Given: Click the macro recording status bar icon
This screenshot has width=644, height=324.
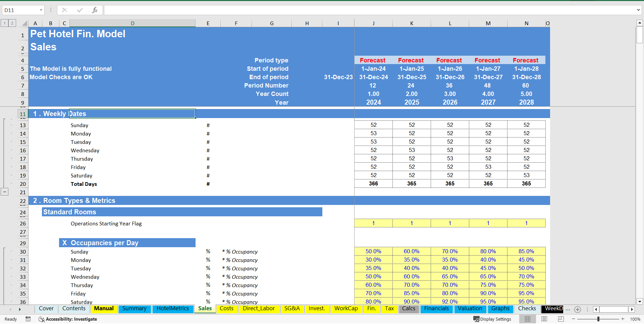Looking at the screenshot, I should 28,319.
